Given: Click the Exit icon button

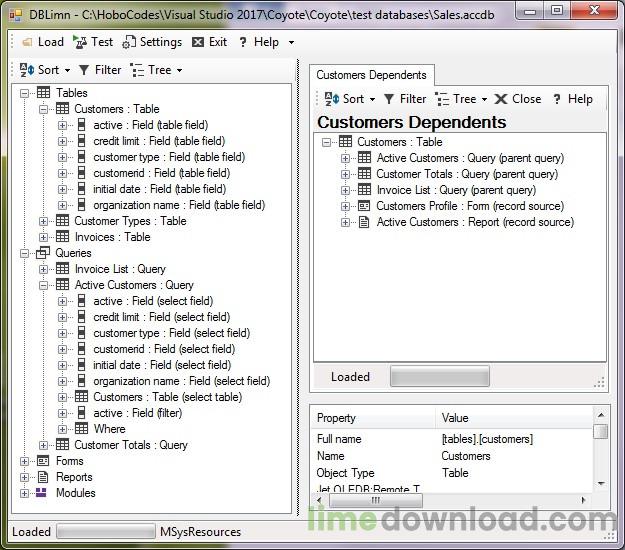Looking at the screenshot, I should point(198,42).
